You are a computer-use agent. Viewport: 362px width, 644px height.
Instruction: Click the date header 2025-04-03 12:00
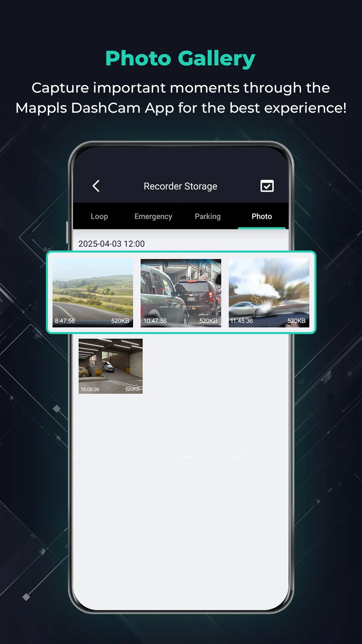pyautogui.click(x=112, y=244)
